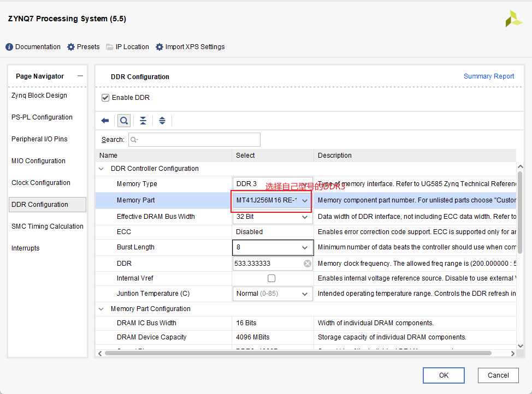Click the back arrow in DDR toolbar

[x=105, y=121]
